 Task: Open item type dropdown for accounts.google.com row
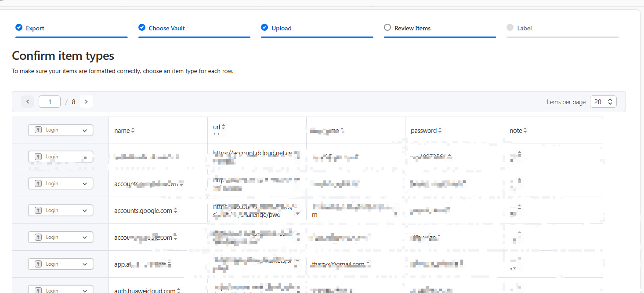click(x=61, y=210)
